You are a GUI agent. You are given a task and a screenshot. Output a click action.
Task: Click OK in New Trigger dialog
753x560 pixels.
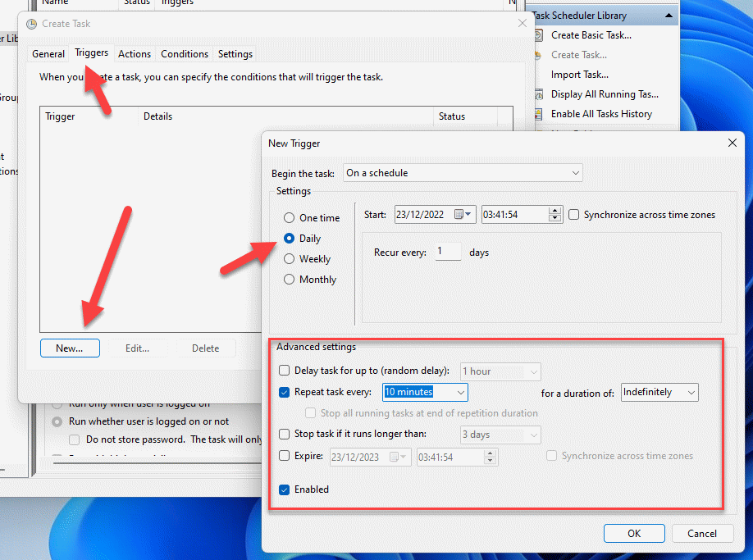click(x=634, y=533)
